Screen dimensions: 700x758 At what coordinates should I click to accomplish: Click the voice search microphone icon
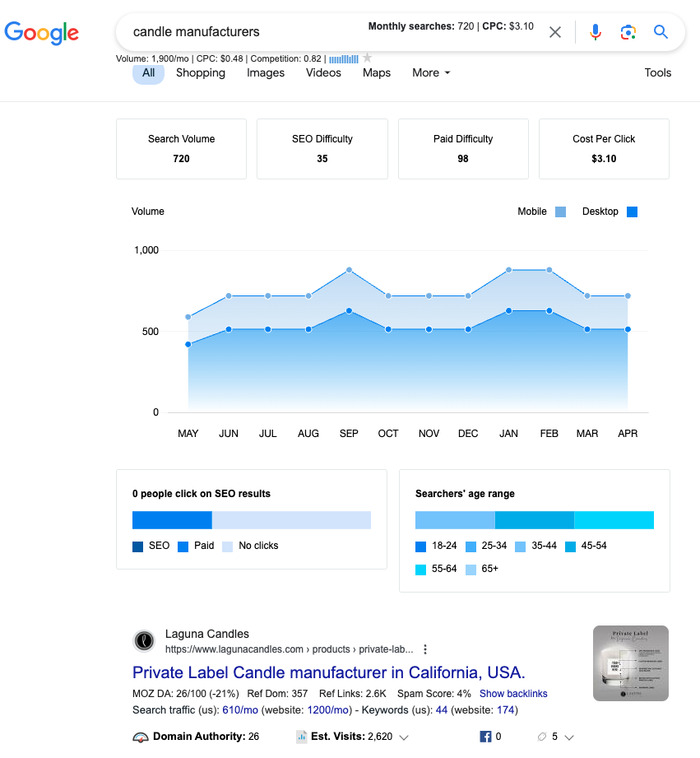click(x=596, y=32)
